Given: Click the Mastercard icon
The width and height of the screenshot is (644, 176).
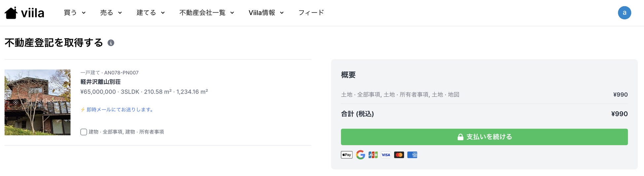Looking at the screenshot, I should click(x=399, y=155).
